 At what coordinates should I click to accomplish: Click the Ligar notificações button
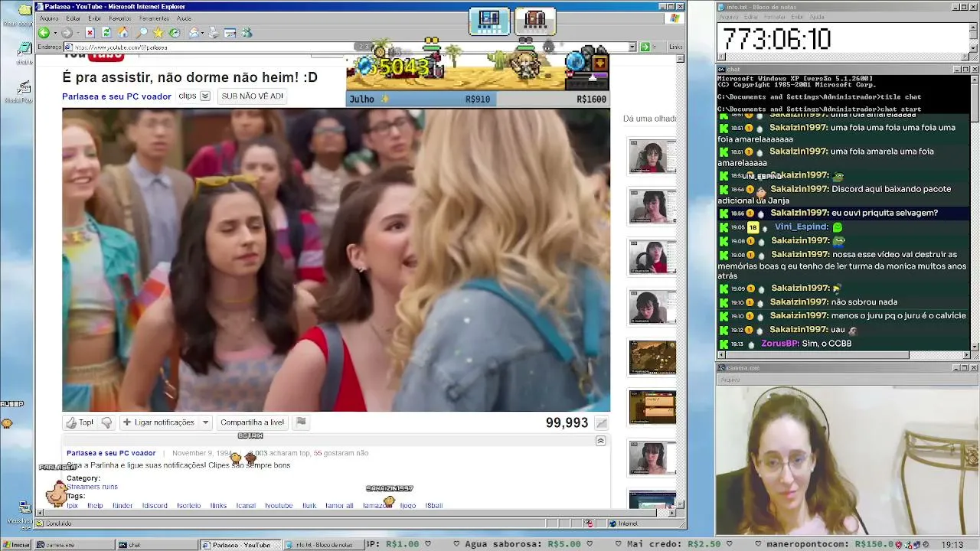point(158,422)
